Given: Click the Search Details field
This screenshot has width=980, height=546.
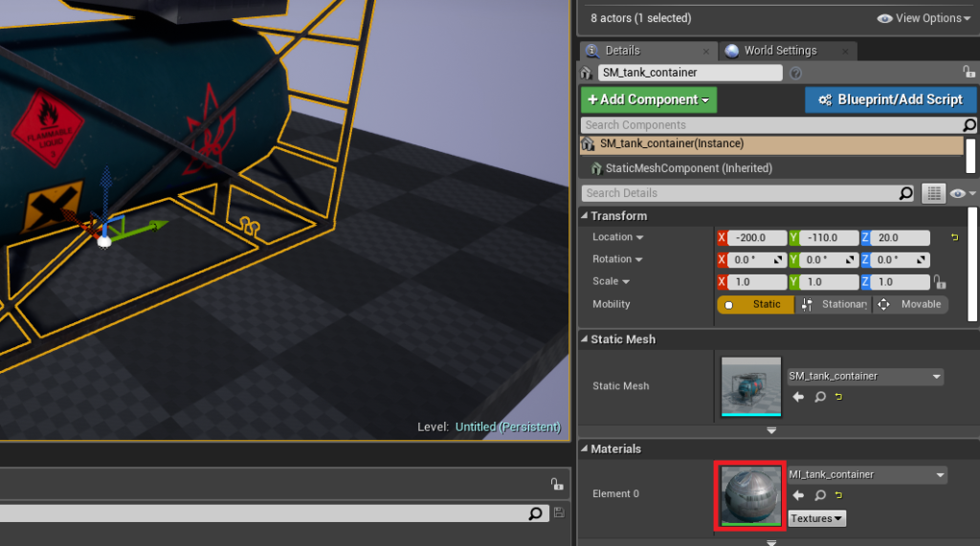Looking at the screenshot, I should pos(741,193).
